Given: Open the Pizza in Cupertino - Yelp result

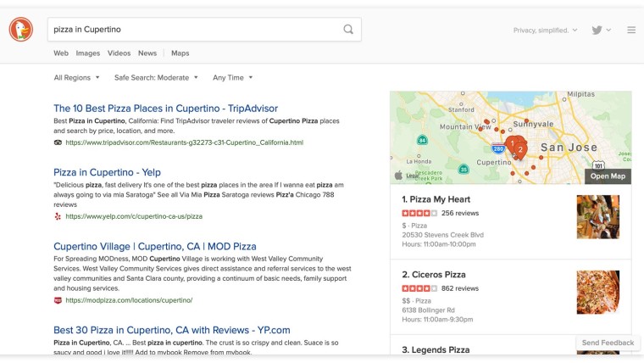Looking at the screenshot, I should click(x=108, y=172).
